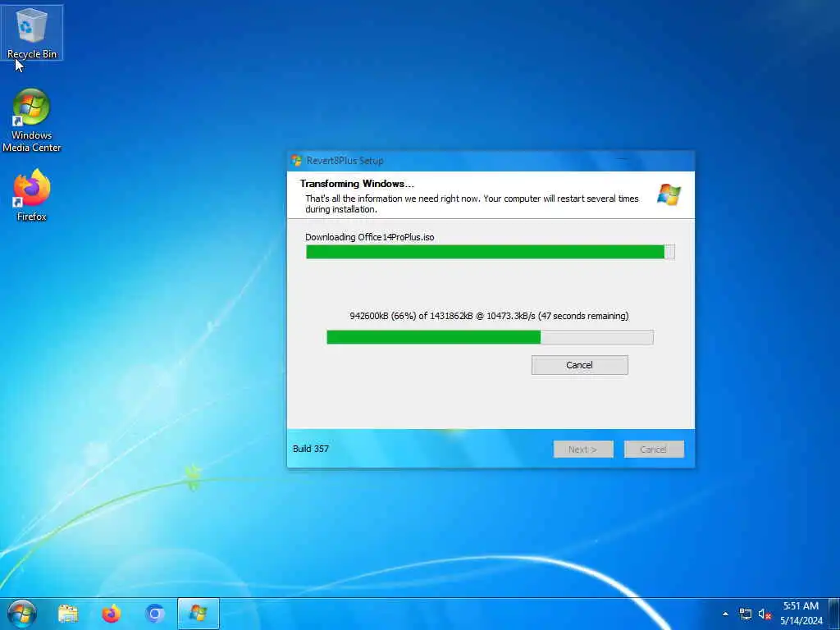Click the Downloading Office14ProPlus.iso label
This screenshot has width=840, height=630.
coord(370,237)
